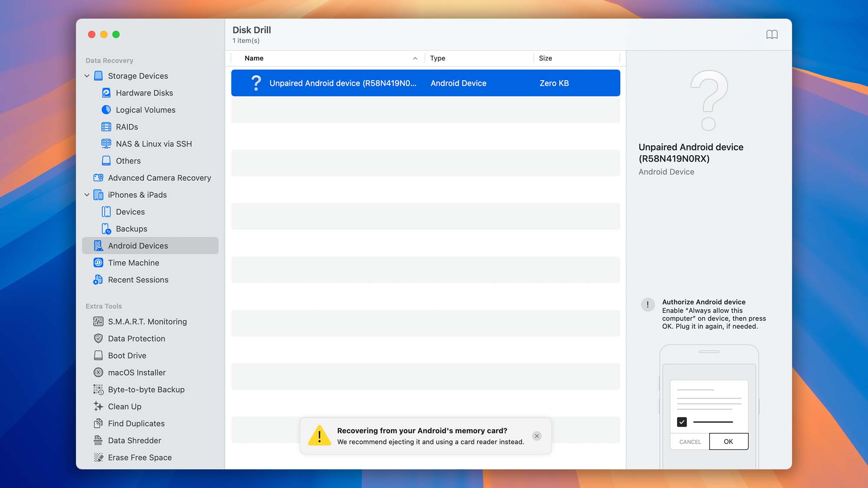
Task: Click the macOS Installer icon
Action: [x=99, y=373]
